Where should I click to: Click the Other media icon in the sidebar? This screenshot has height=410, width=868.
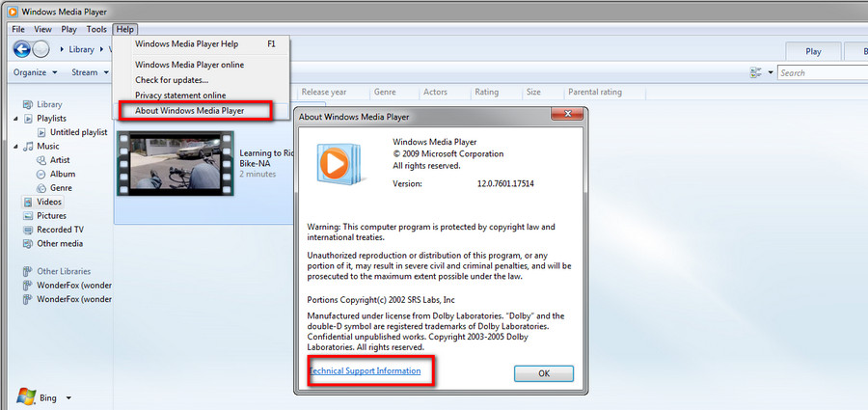click(x=28, y=244)
